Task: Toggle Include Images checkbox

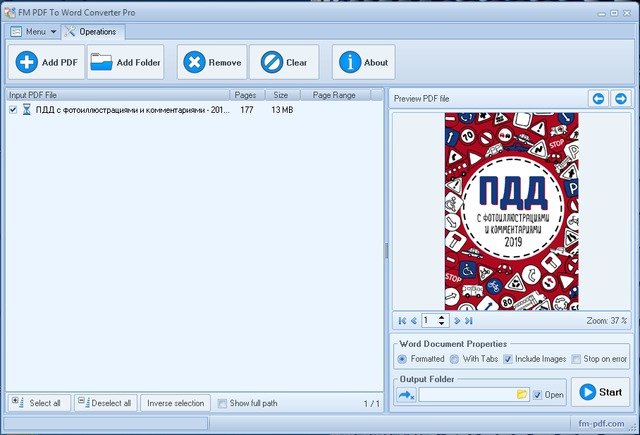Action: coord(508,359)
